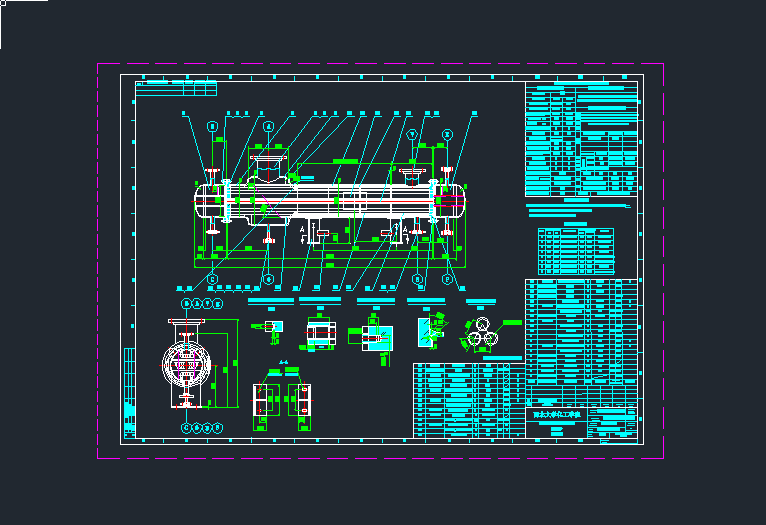Select the technical specification table at top right
This screenshot has width=766, height=525.
(581, 140)
